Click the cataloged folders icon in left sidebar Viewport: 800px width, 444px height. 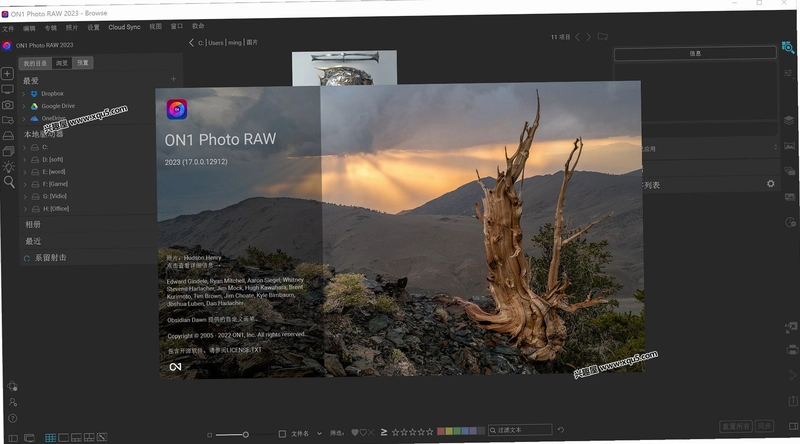pyautogui.click(x=8, y=120)
